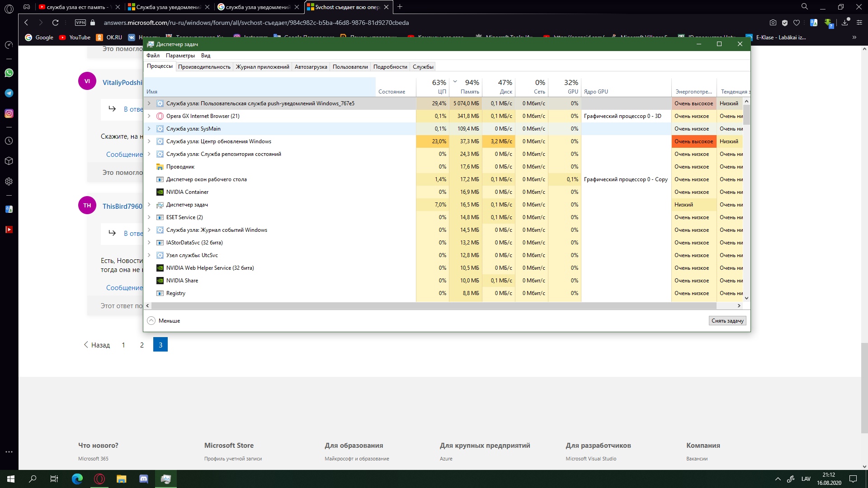Open Easy Setup sliders icon

coord(859,23)
